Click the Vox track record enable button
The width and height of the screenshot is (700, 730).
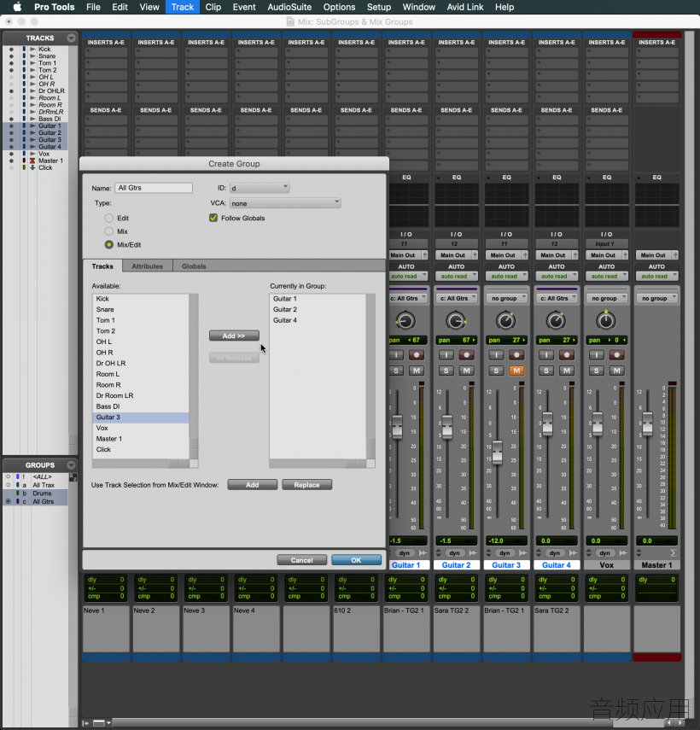tap(616, 355)
